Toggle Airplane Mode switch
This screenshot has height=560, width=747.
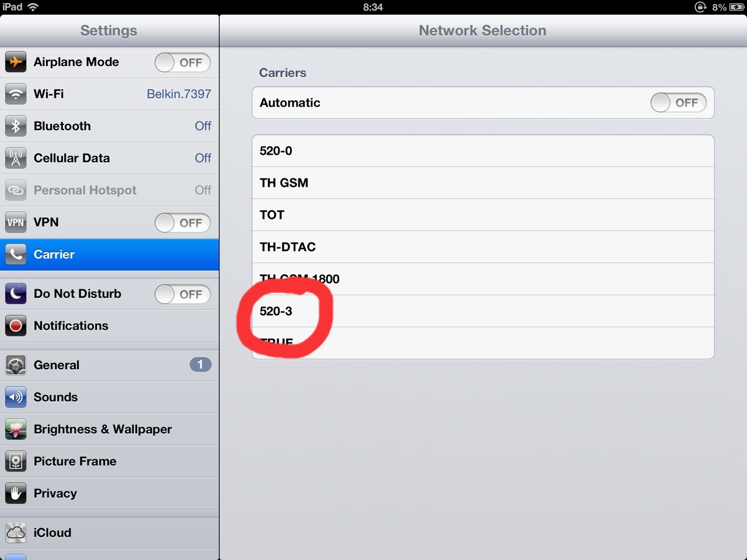point(183,62)
